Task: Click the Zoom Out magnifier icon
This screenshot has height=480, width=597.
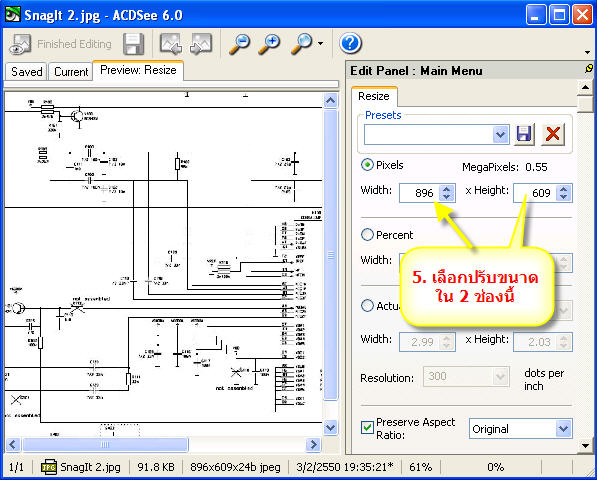Action: point(240,44)
